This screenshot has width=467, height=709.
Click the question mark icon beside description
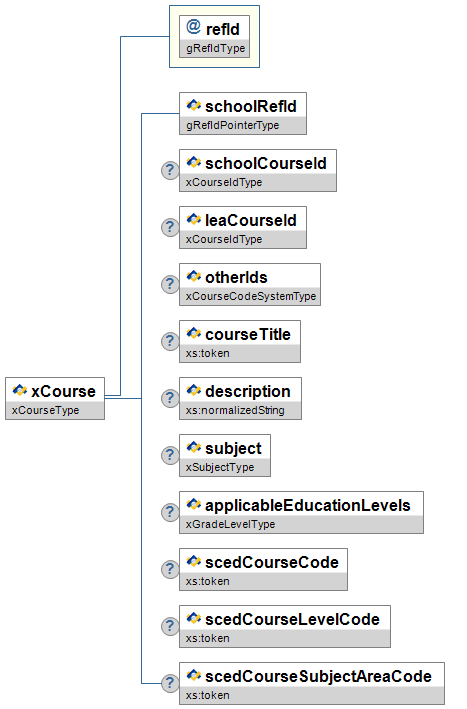[x=170, y=398]
